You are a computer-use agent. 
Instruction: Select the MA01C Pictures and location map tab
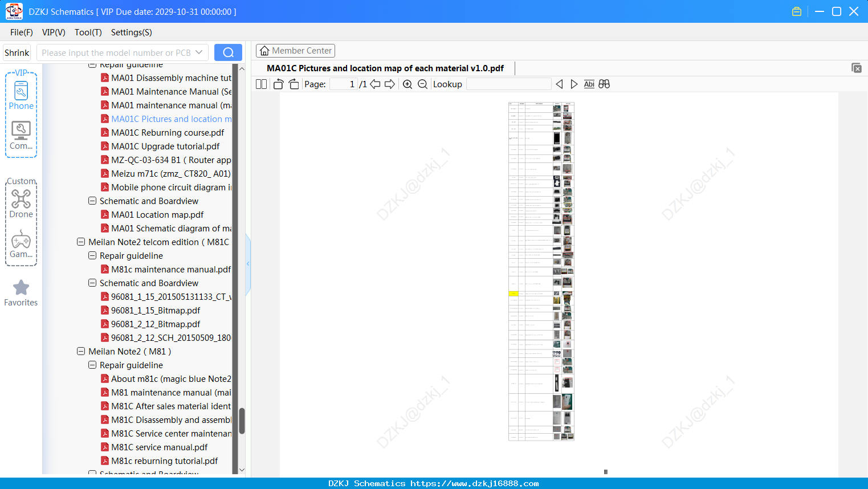tap(385, 68)
